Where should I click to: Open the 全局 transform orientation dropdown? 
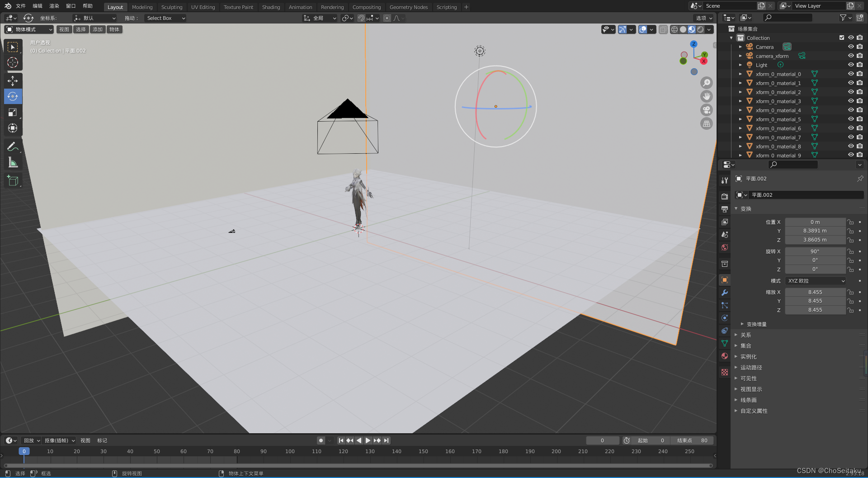coord(320,18)
